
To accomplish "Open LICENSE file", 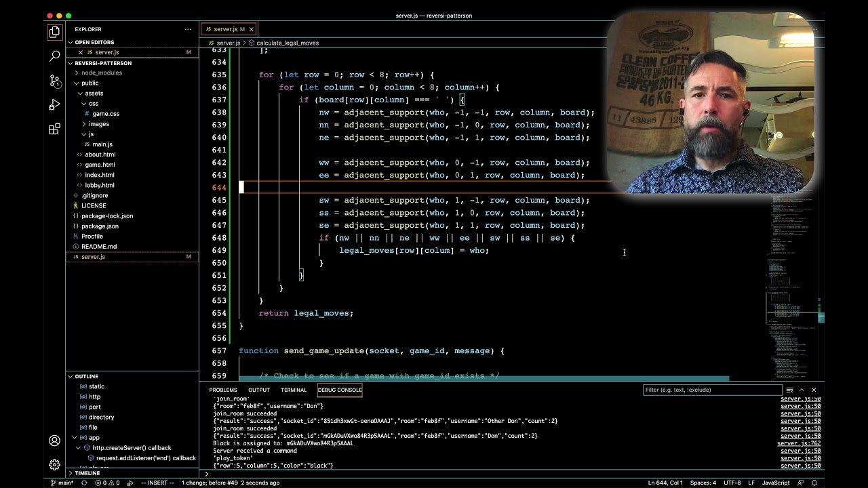I will pyautogui.click(x=94, y=205).
